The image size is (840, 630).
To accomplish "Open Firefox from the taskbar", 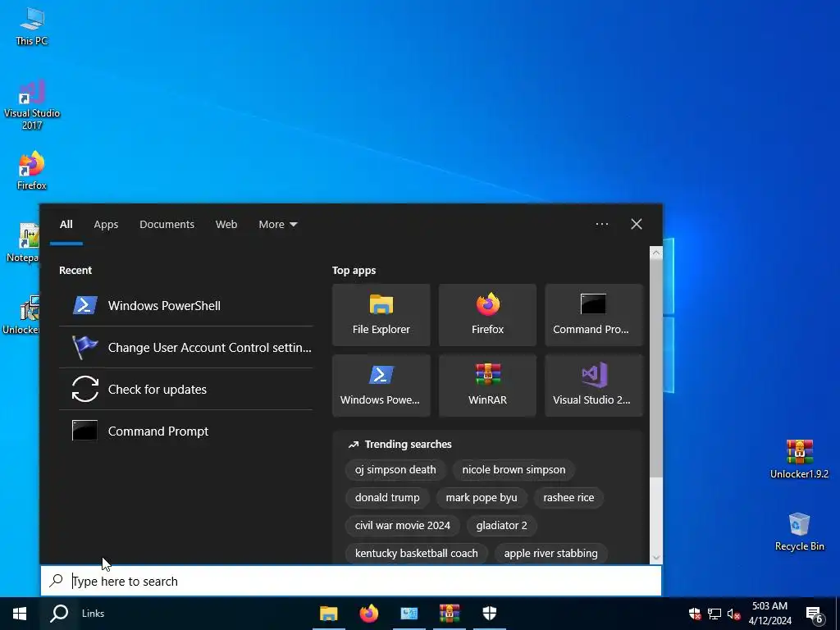I will coord(368,614).
